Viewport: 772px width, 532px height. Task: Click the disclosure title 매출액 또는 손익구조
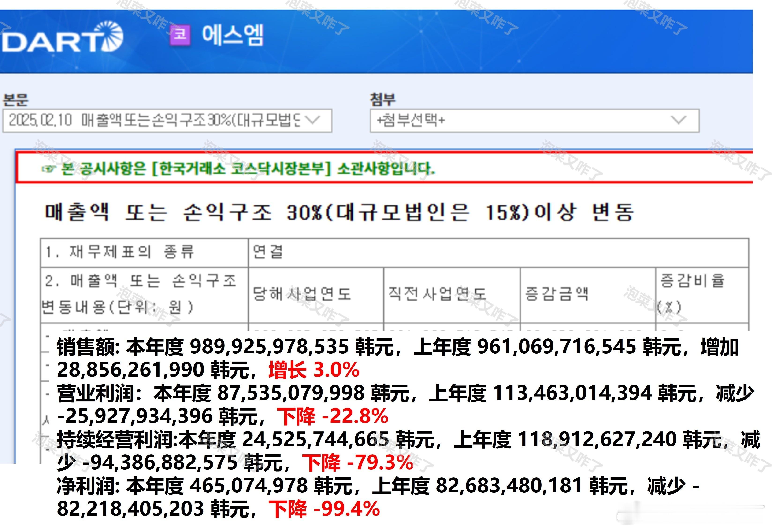pyautogui.click(x=339, y=212)
